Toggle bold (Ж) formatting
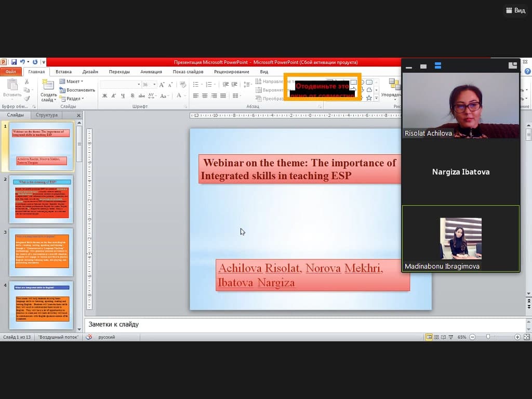The height and width of the screenshot is (399, 532). point(104,96)
